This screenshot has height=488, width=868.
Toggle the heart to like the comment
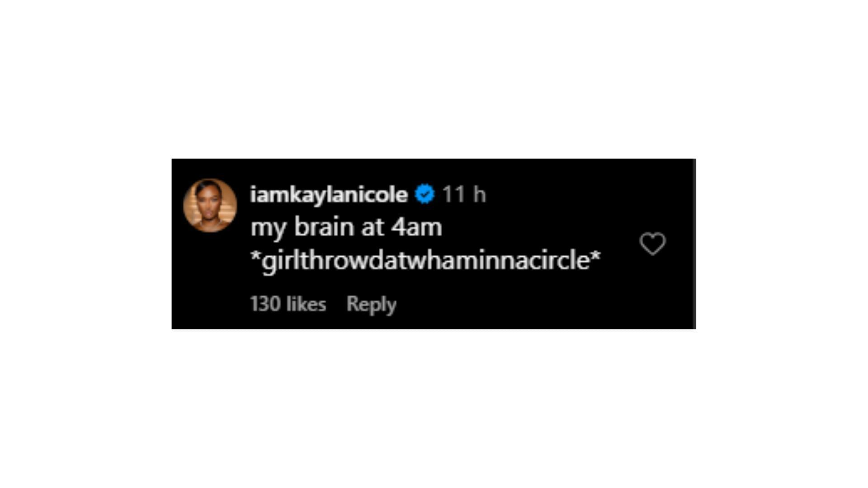click(652, 244)
